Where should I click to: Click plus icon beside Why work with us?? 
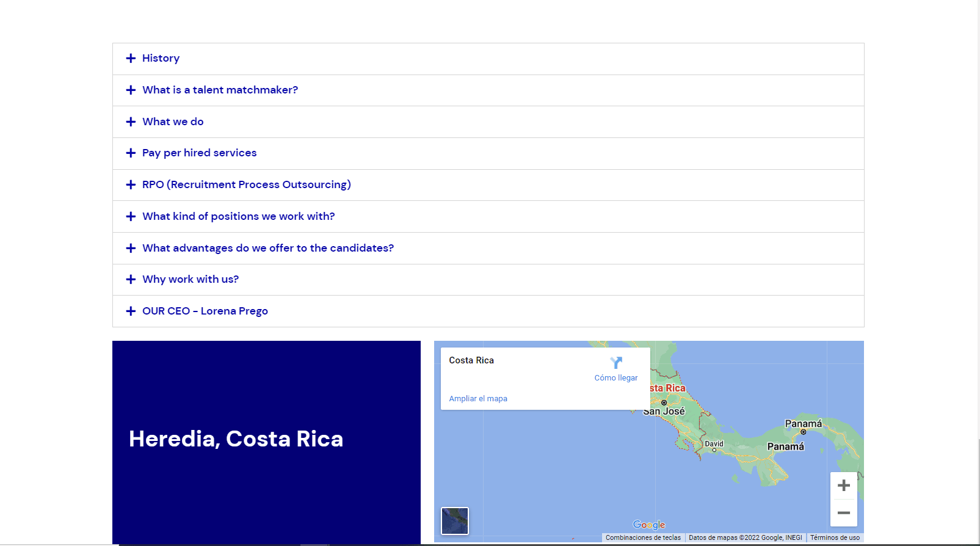pyautogui.click(x=131, y=279)
